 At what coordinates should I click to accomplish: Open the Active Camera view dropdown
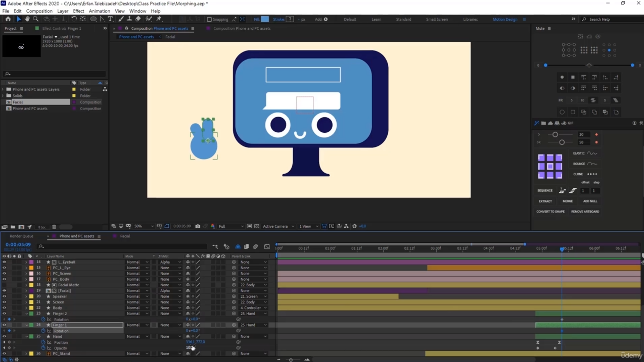[x=278, y=226]
